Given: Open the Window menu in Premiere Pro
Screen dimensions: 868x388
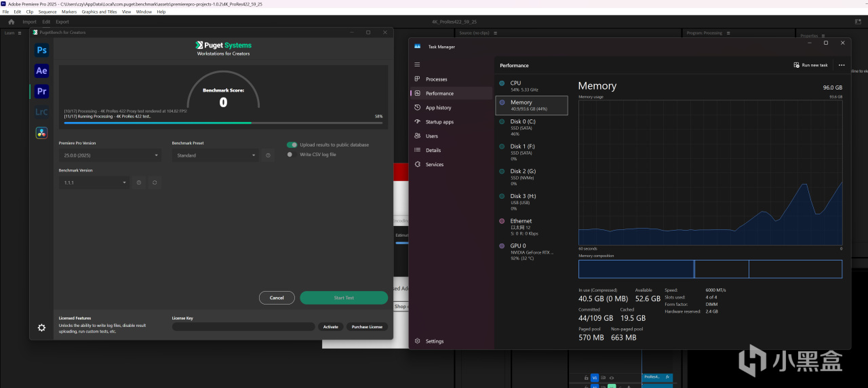Looking at the screenshot, I should pyautogui.click(x=144, y=12).
